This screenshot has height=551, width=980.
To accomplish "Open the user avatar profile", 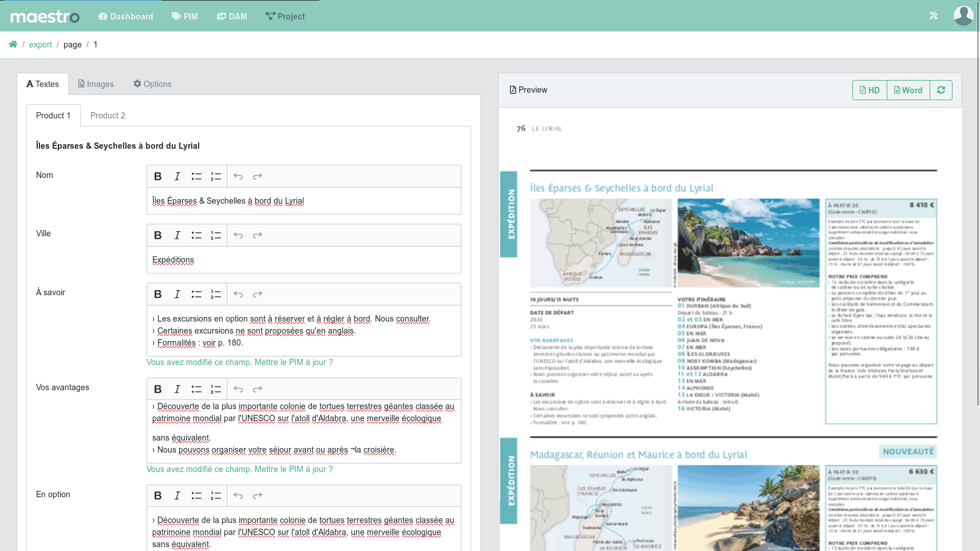I will tap(963, 15).
